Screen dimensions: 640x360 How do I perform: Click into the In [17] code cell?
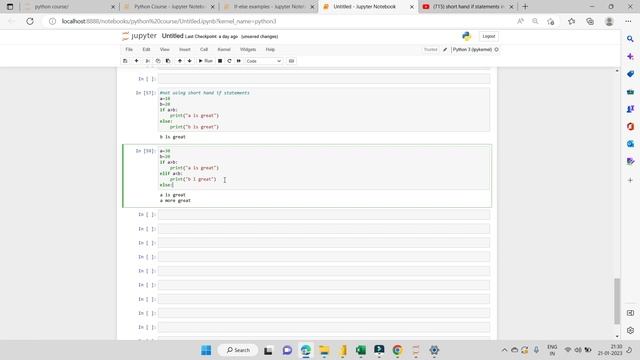(x=324, y=110)
